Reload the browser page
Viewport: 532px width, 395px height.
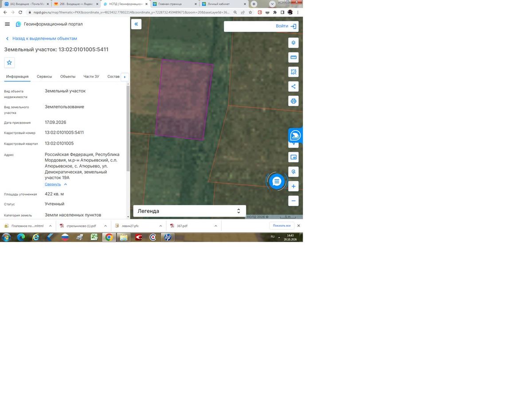coord(20,12)
